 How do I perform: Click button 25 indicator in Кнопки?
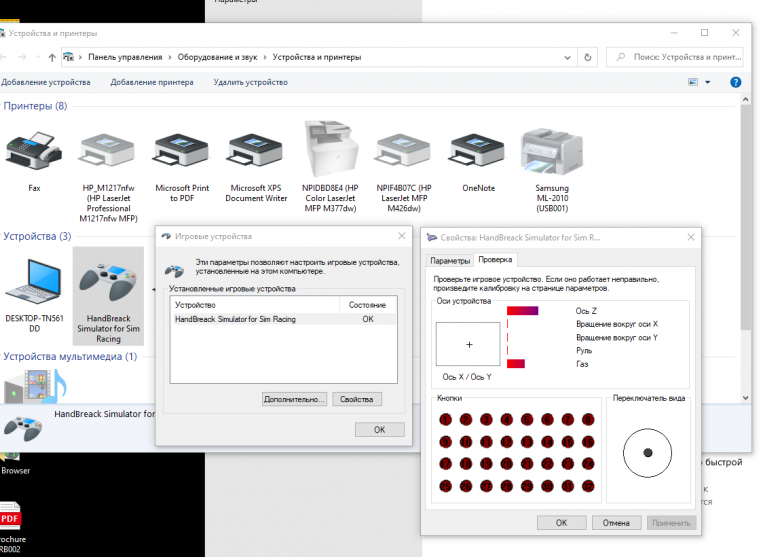[445, 486]
